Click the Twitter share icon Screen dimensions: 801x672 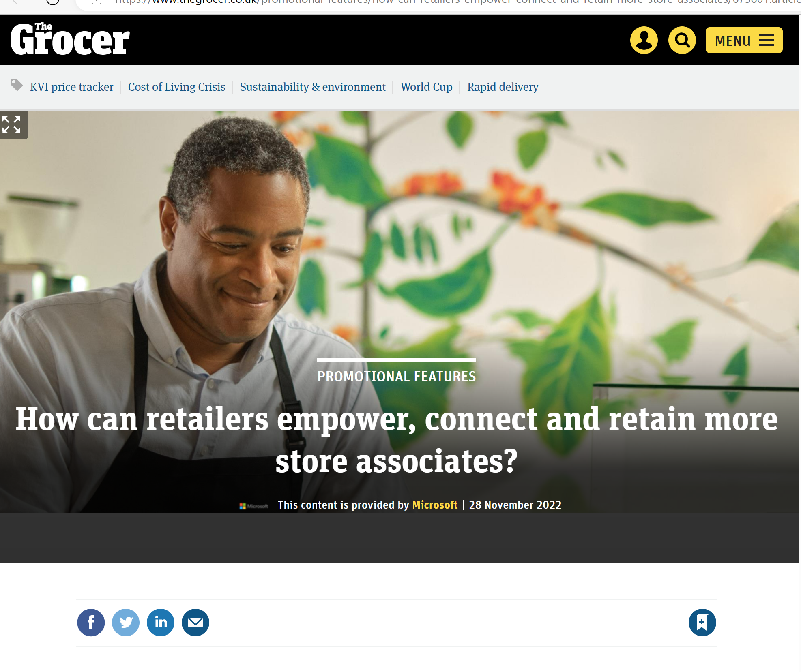tap(126, 621)
